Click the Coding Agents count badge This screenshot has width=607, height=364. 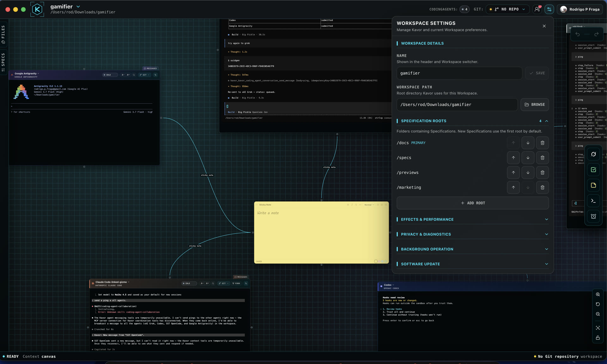(x=464, y=9)
